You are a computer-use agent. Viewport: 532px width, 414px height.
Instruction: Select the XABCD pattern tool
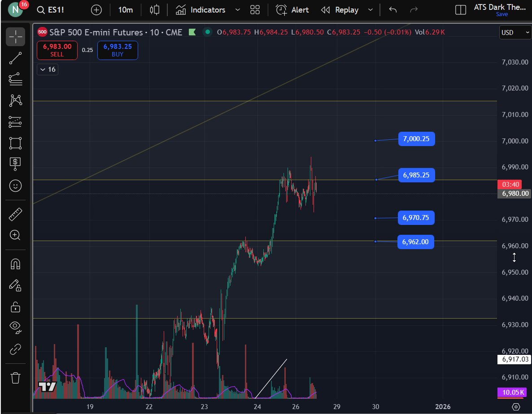click(x=15, y=101)
